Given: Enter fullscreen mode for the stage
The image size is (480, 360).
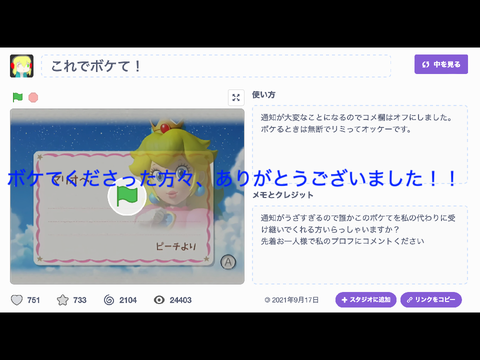Looking at the screenshot, I should 236,97.
